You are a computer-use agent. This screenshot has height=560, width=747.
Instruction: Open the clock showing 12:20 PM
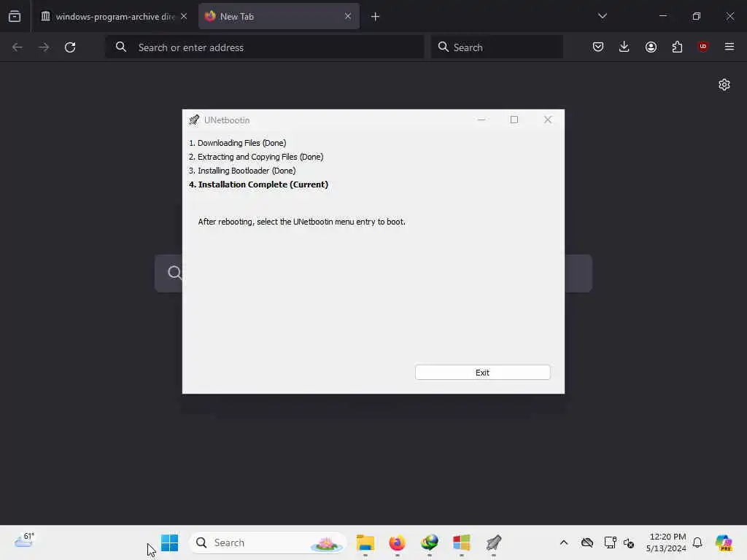tap(666, 542)
